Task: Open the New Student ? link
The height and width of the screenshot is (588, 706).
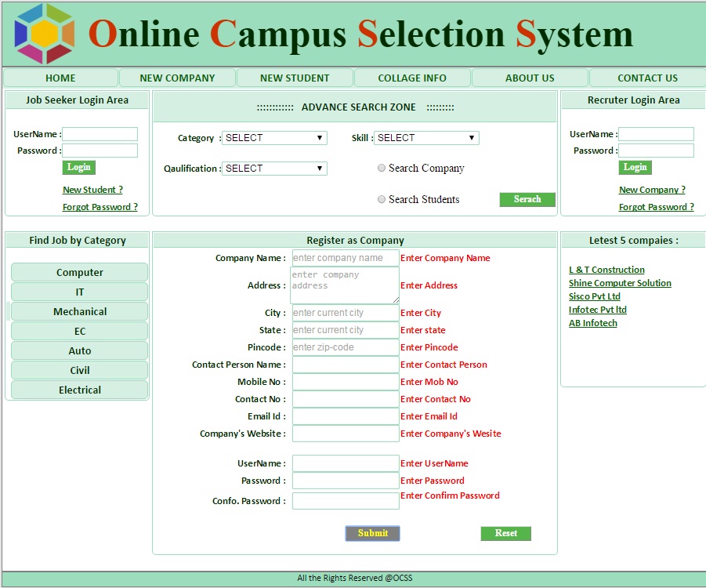Action: pyautogui.click(x=92, y=190)
